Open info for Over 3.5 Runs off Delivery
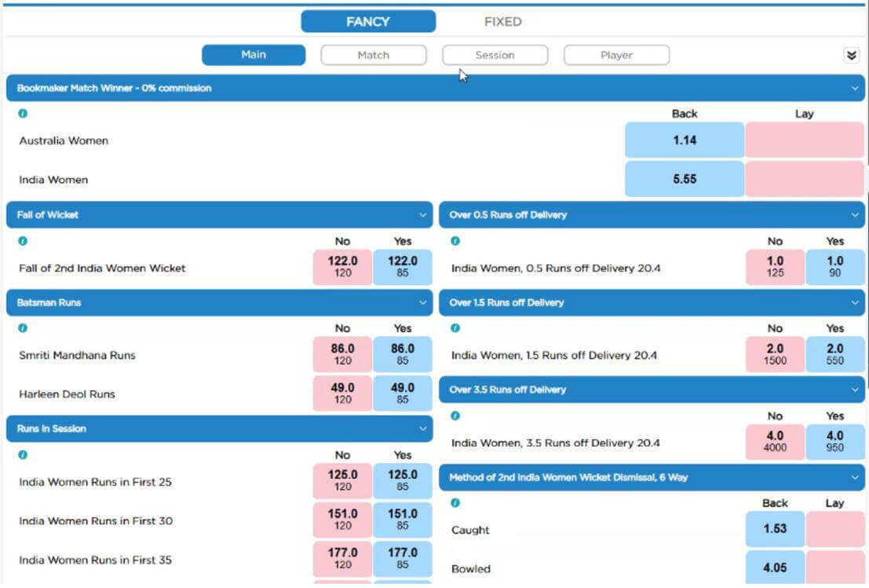 [454, 415]
